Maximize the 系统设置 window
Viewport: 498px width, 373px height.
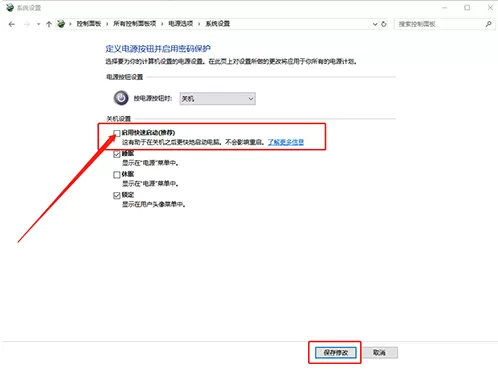[x=467, y=8]
